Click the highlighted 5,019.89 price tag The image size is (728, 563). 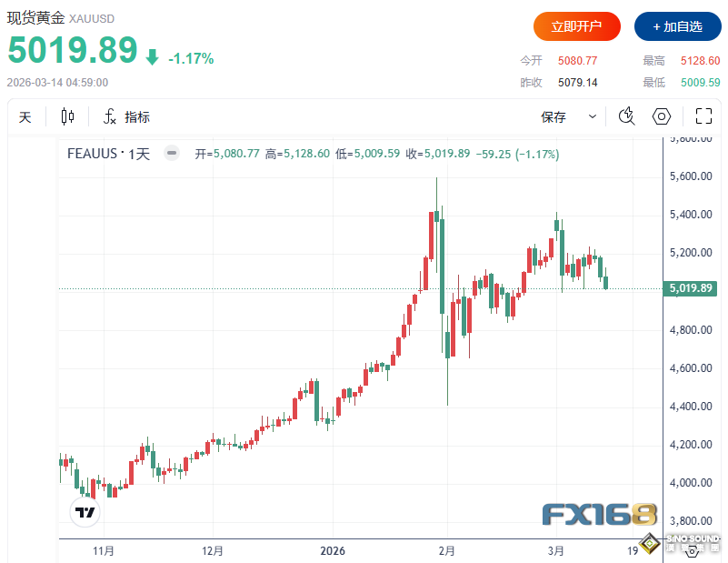click(x=690, y=287)
